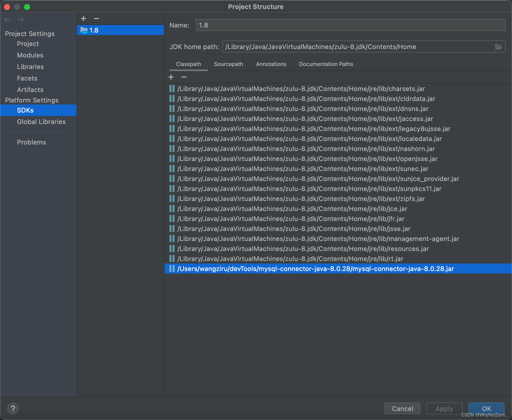512x420 pixels.
Task: Click the jar icon beside charsets.jar
Action: pos(172,89)
